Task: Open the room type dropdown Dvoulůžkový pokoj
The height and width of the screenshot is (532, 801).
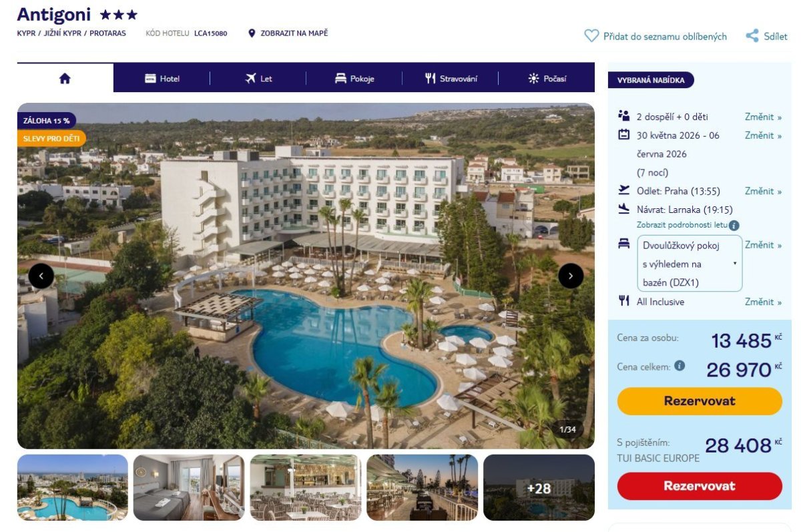Action: pos(690,264)
